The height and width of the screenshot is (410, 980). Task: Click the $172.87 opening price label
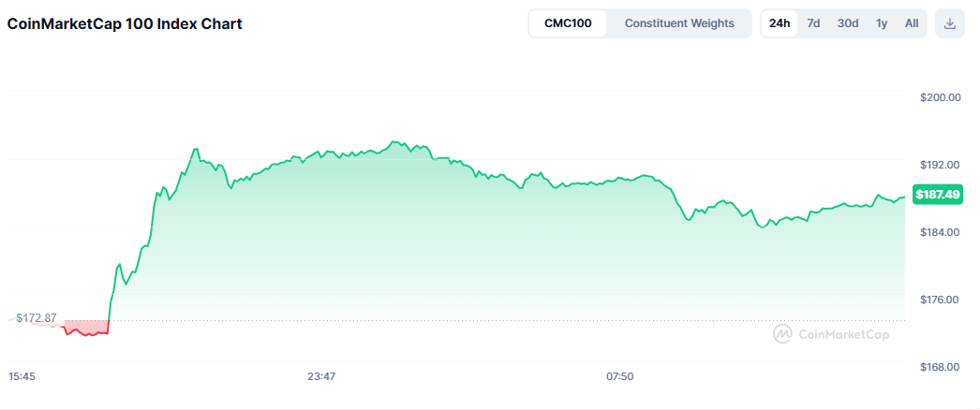click(36, 318)
